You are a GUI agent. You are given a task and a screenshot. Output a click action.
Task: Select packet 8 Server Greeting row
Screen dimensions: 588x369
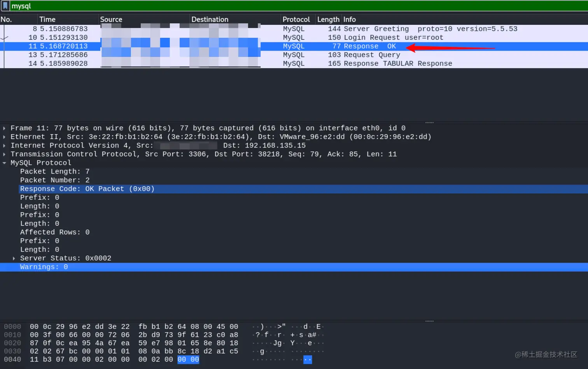pos(294,29)
